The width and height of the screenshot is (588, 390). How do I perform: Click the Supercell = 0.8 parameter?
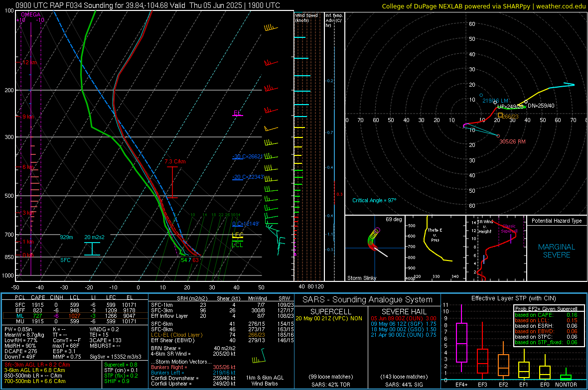point(121,365)
